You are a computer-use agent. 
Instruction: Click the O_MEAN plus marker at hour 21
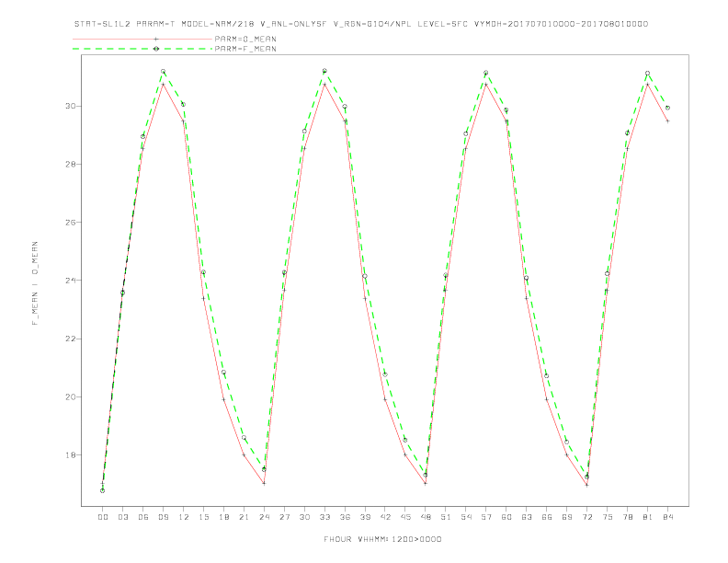click(244, 454)
